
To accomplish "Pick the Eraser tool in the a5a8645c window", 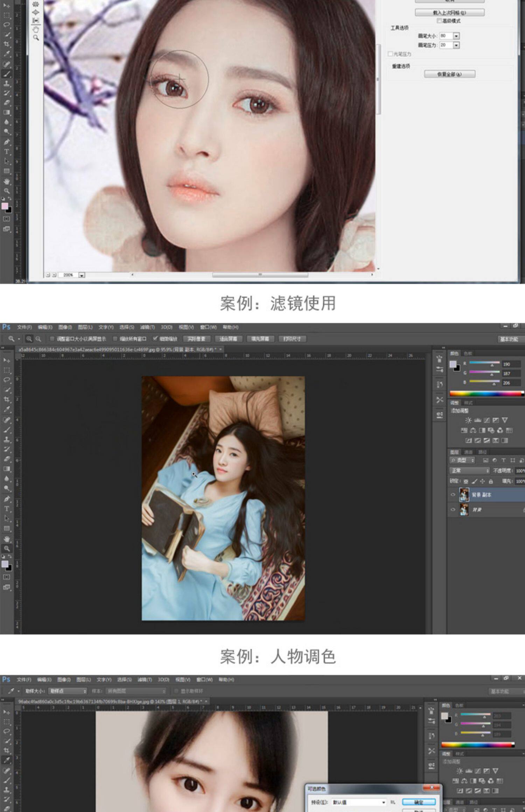I will [7, 459].
